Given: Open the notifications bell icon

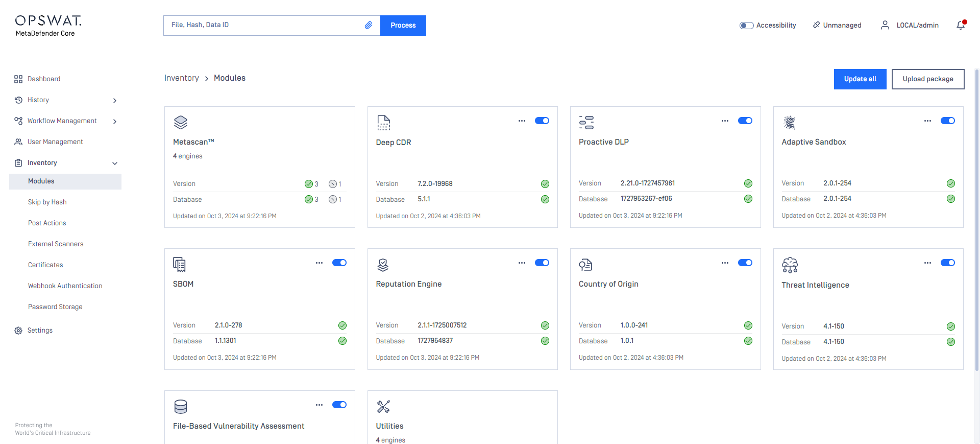Looking at the screenshot, I should [x=961, y=25].
